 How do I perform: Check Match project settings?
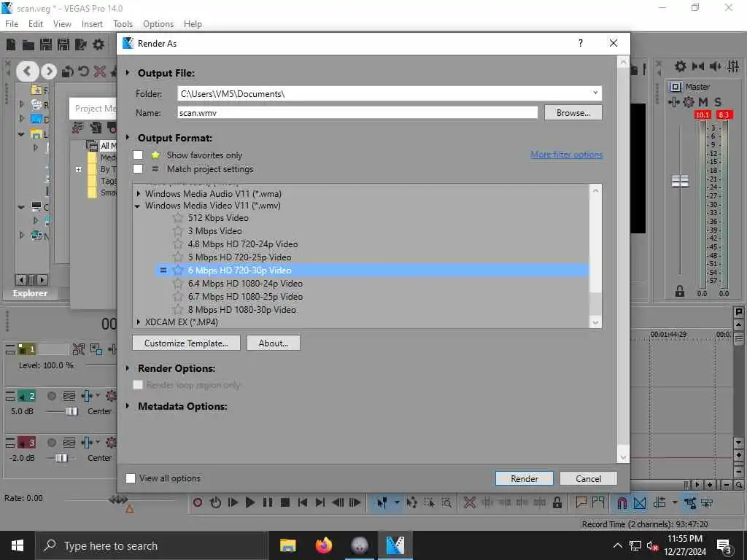[x=138, y=168]
